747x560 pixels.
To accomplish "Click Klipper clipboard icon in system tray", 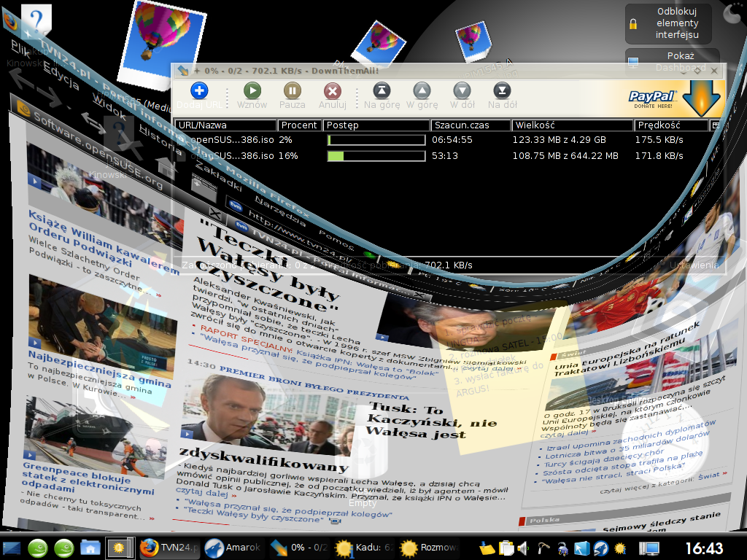I will pyautogui.click(x=506, y=548).
